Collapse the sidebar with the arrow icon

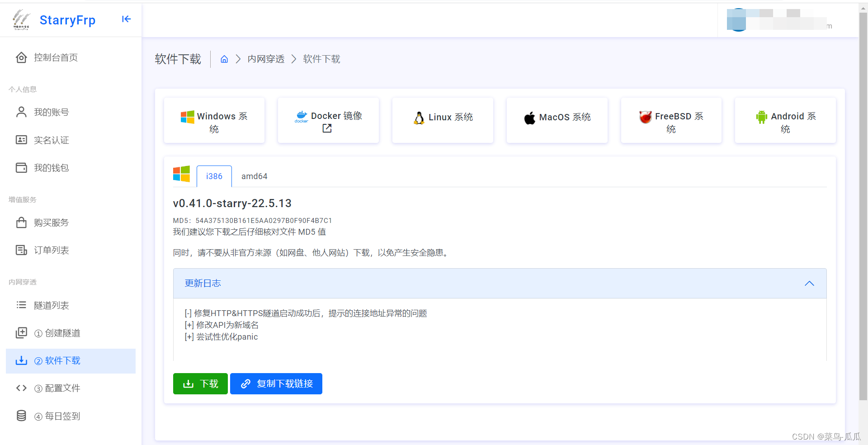(x=126, y=19)
